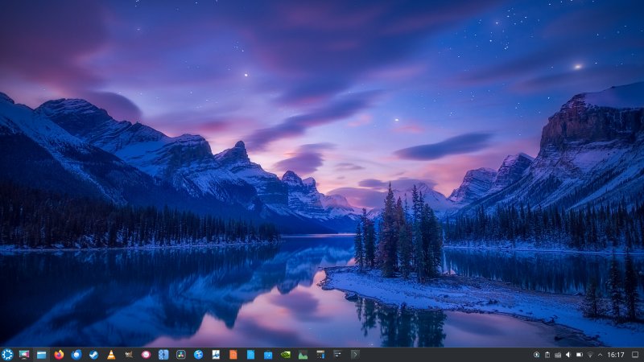The height and width of the screenshot is (362, 644).
Task: Open VLC media player
Action: [111, 354]
